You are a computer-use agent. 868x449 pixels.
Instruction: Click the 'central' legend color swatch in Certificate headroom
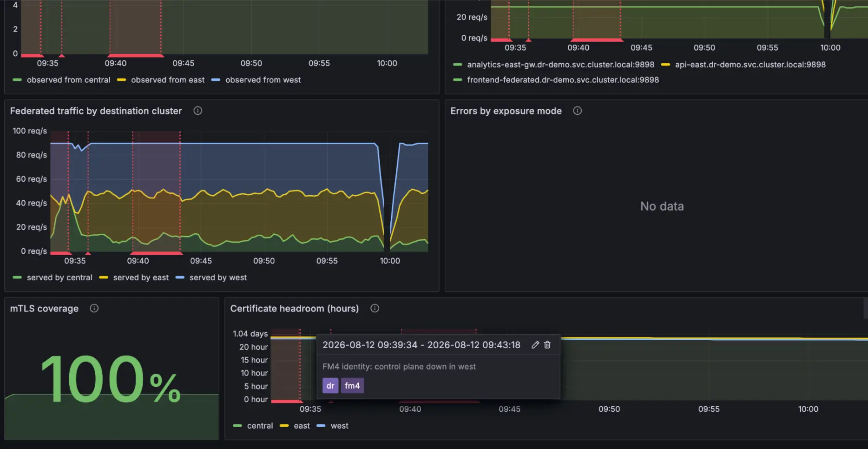(x=237, y=426)
